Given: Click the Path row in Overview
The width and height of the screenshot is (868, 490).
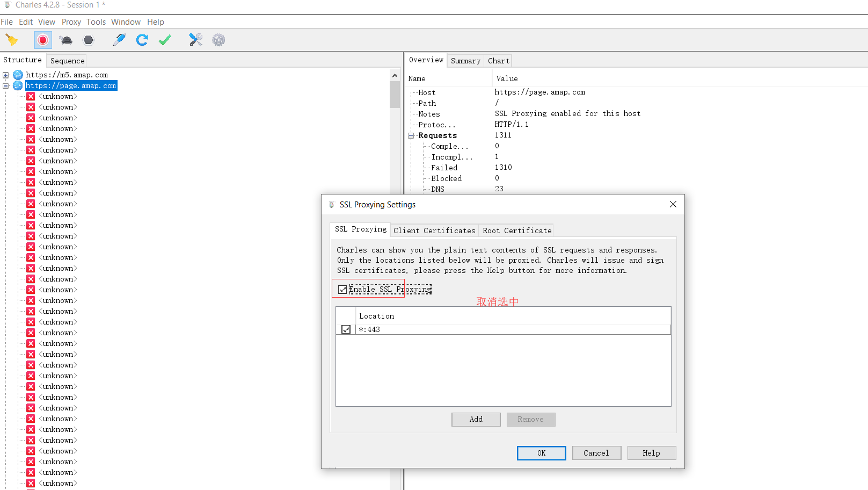Looking at the screenshot, I should [x=636, y=103].
